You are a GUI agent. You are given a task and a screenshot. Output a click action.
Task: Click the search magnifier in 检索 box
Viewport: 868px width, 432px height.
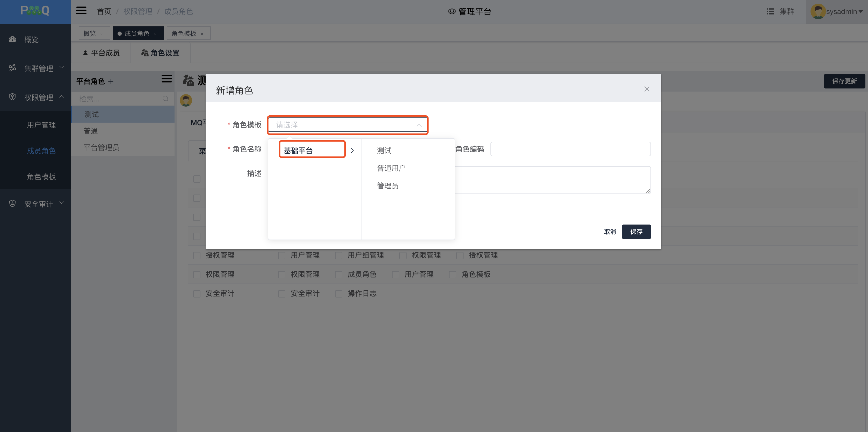coord(165,99)
